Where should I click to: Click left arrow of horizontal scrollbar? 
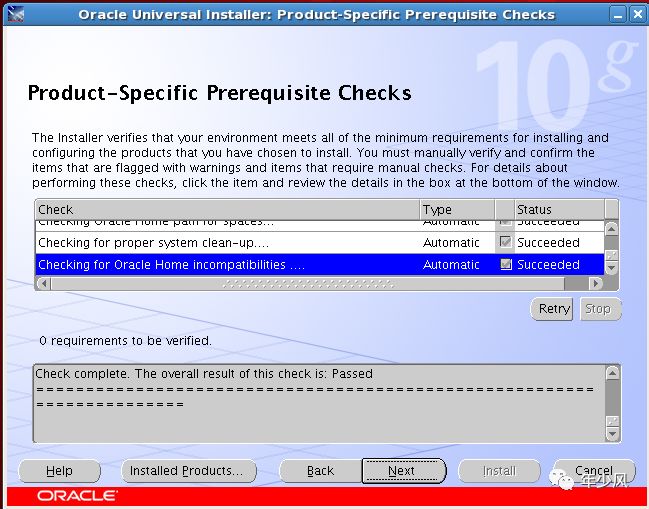(x=43, y=283)
